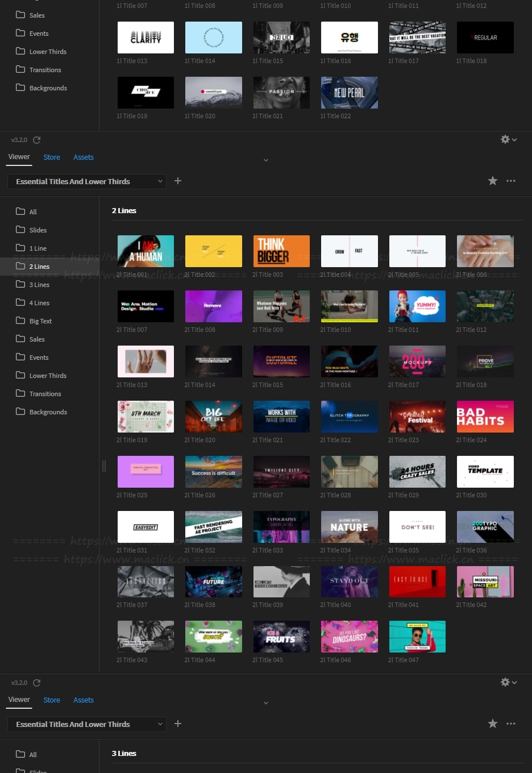Click the collapse chevron above the 2 Lines panel
This screenshot has width=532, height=773.
tap(265, 160)
